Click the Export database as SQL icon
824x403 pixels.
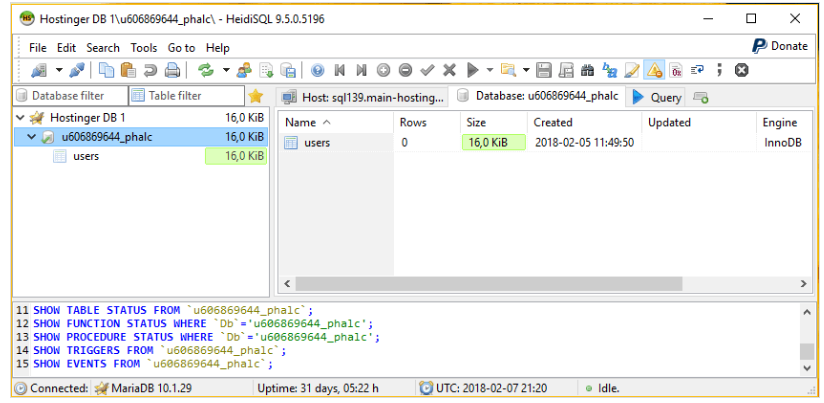[288, 70]
